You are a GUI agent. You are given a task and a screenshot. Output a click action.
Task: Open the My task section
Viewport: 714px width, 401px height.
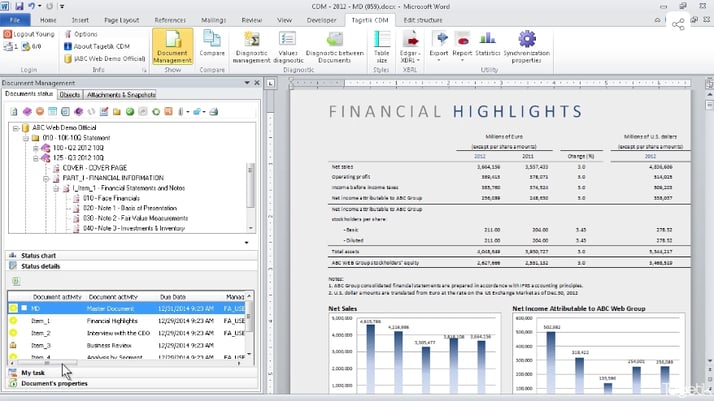point(132,373)
